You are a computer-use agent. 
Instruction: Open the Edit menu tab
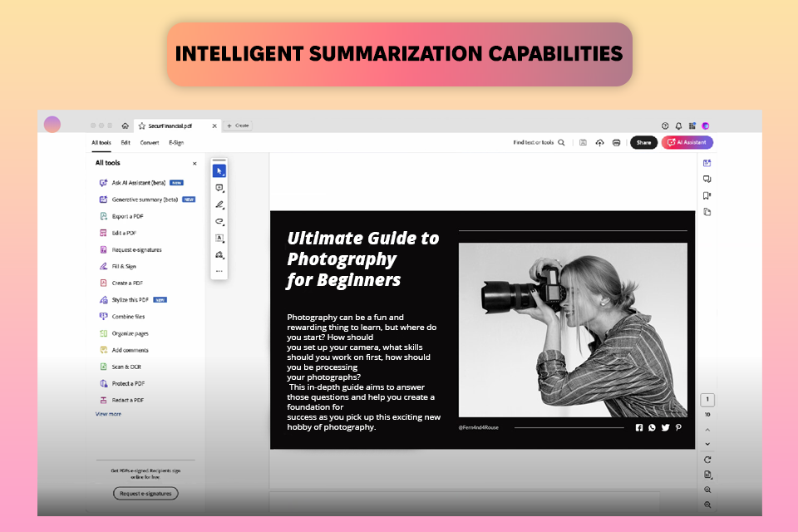pos(126,142)
